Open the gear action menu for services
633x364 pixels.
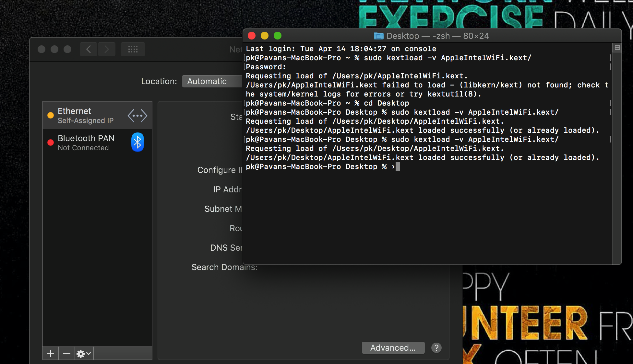[84, 353]
